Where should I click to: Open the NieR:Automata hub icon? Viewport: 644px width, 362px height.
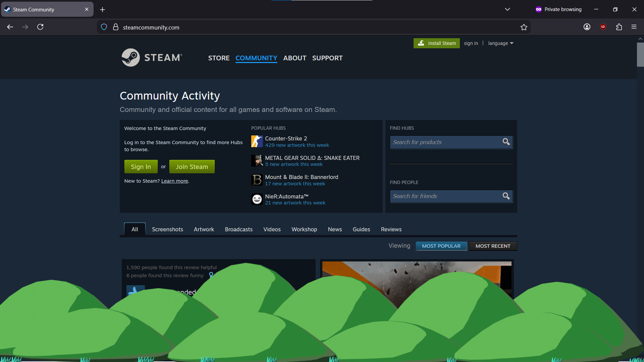pos(257,199)
